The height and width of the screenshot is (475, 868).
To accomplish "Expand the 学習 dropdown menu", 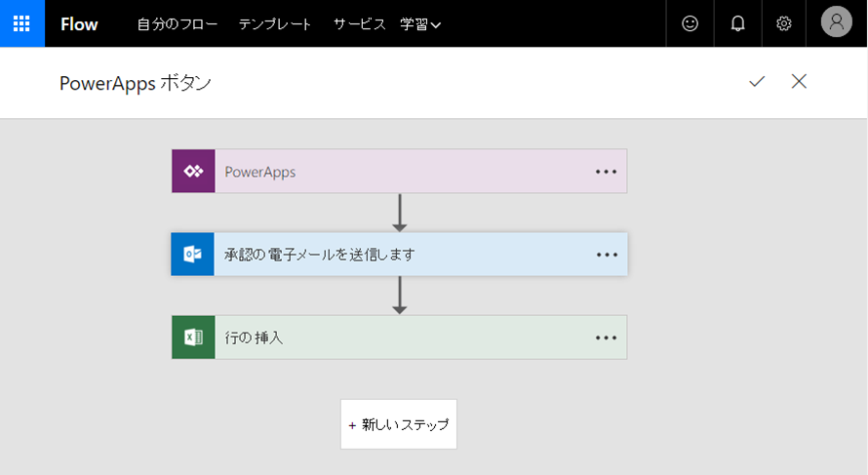I will click(420, 23).
